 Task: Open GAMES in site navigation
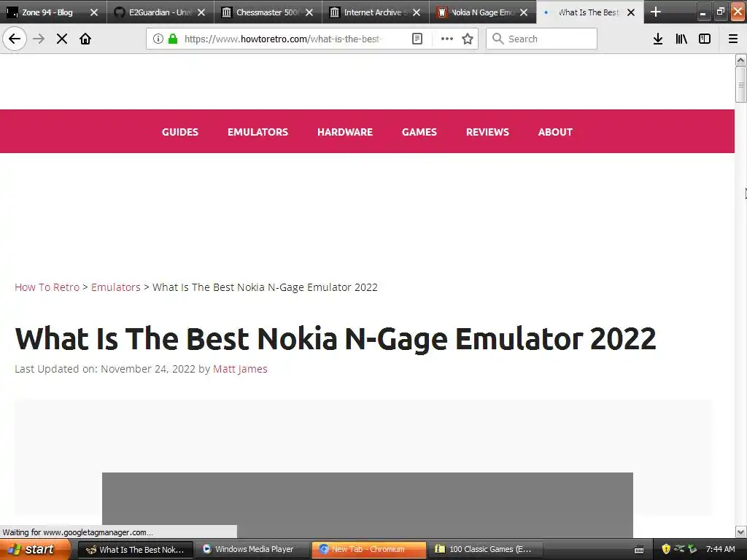coord(419,132)
